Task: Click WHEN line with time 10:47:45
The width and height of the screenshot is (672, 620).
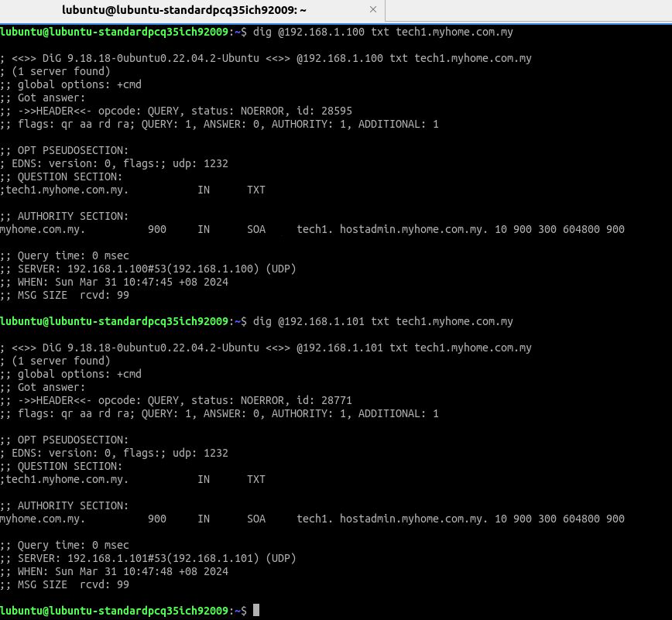Action: (x=115, y=282)
